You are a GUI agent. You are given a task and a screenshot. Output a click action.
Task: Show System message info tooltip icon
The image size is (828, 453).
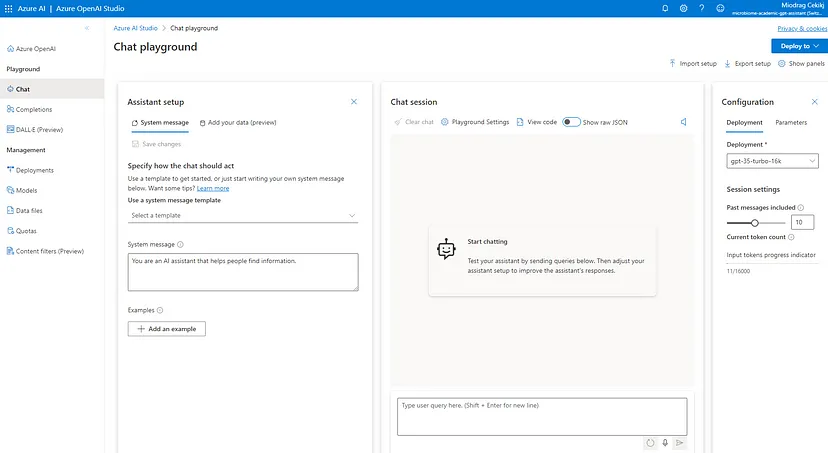point(180,244)
